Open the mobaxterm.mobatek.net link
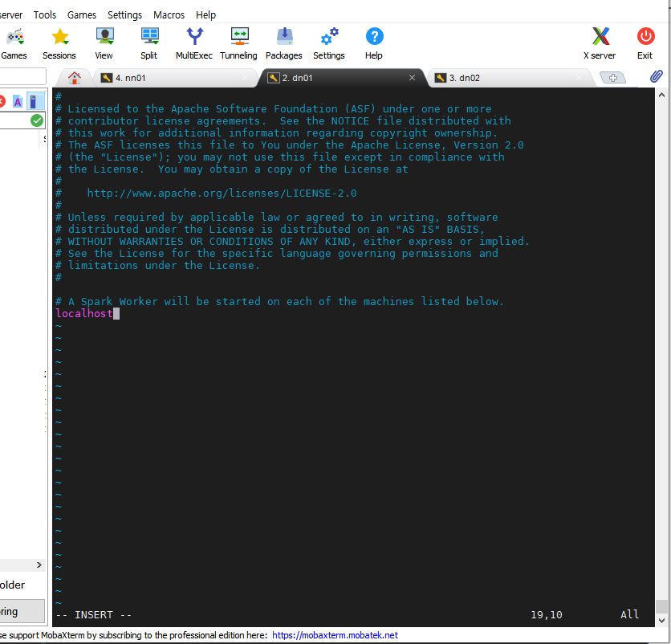This screenshot has width=671, height=644. pos(335,635)
